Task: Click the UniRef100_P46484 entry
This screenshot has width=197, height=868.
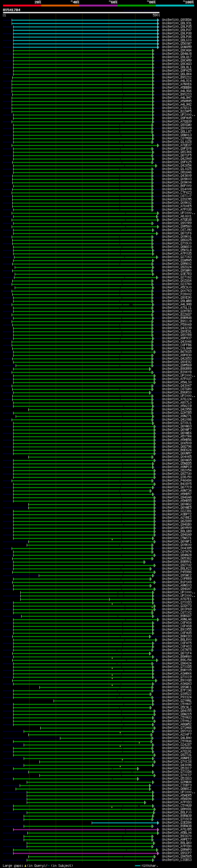Action: (x=176, y=481)
